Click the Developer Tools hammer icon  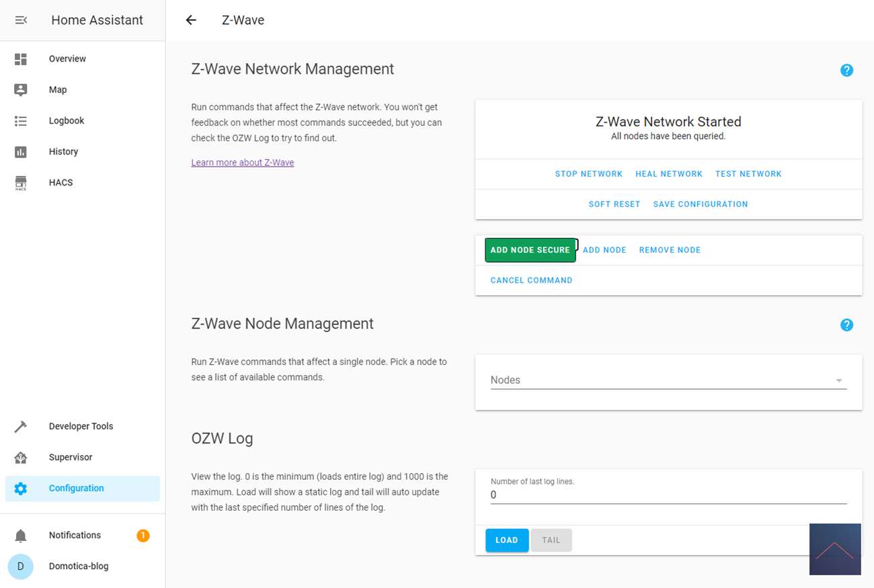pos(21,427)
